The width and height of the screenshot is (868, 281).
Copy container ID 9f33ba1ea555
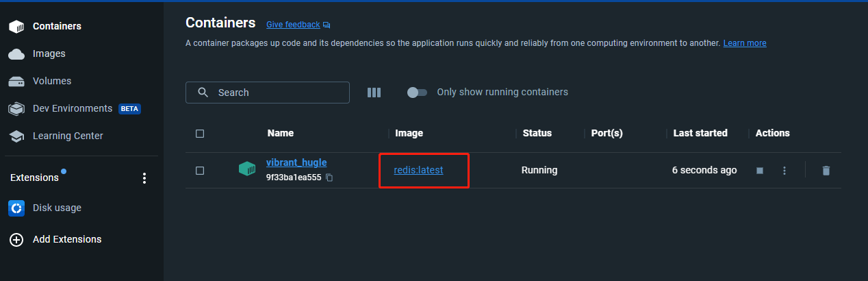tap(329, 178)
